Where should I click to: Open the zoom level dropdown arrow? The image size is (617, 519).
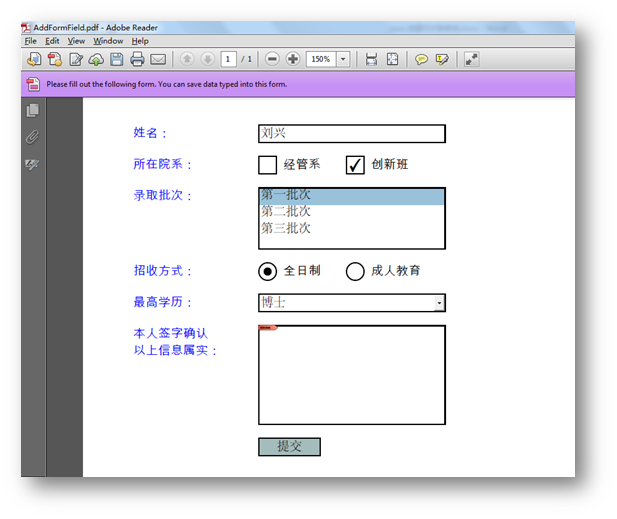pyautogui.click(x=343, y=59)
